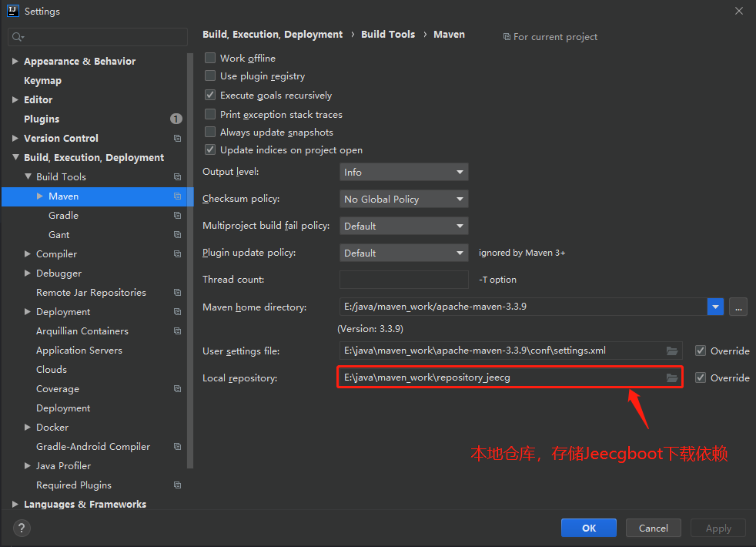Click the search magnifier icon in settings

click(18, 37)
